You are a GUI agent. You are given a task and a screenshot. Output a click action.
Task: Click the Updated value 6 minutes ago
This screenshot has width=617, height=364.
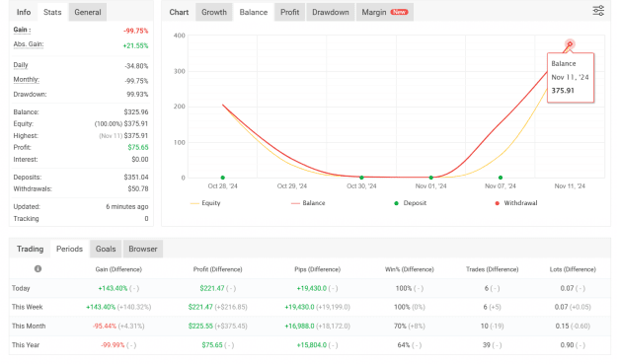click(x=127, y=207)
